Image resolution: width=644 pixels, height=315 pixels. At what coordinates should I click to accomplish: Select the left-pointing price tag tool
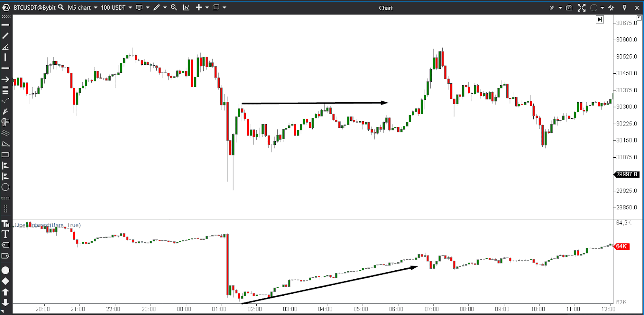click(5, 245)
